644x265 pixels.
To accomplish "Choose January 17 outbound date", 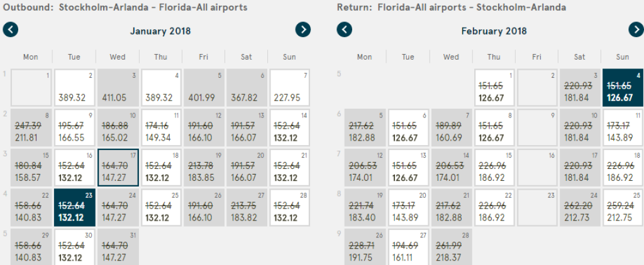I will 118,166.
